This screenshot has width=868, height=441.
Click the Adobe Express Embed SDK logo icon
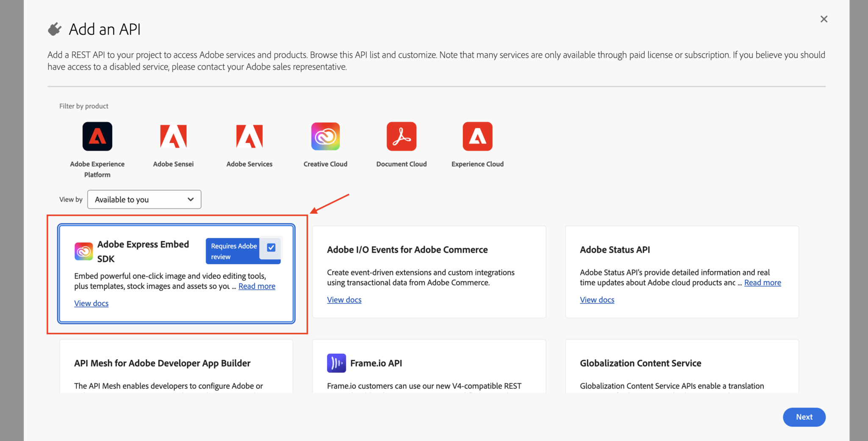(83, 251)
